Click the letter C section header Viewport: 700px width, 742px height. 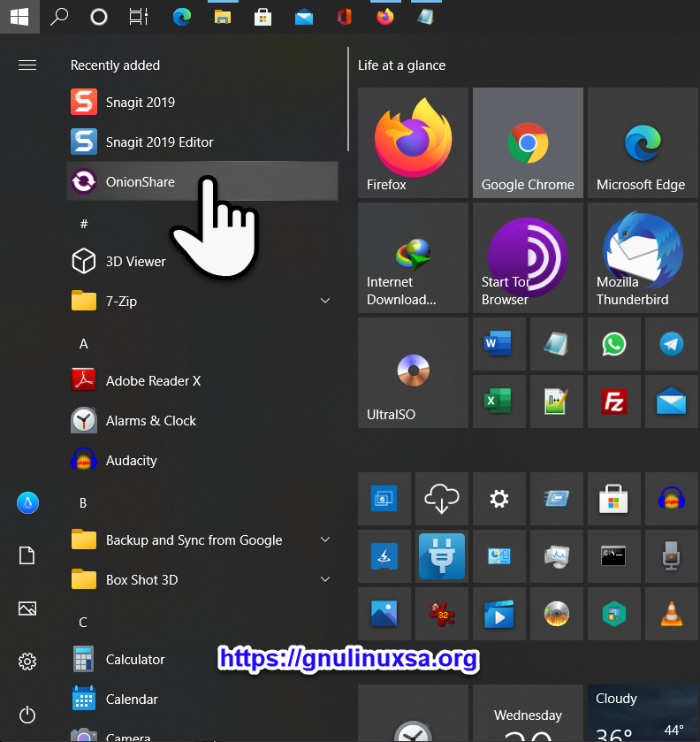click(83, 622)
